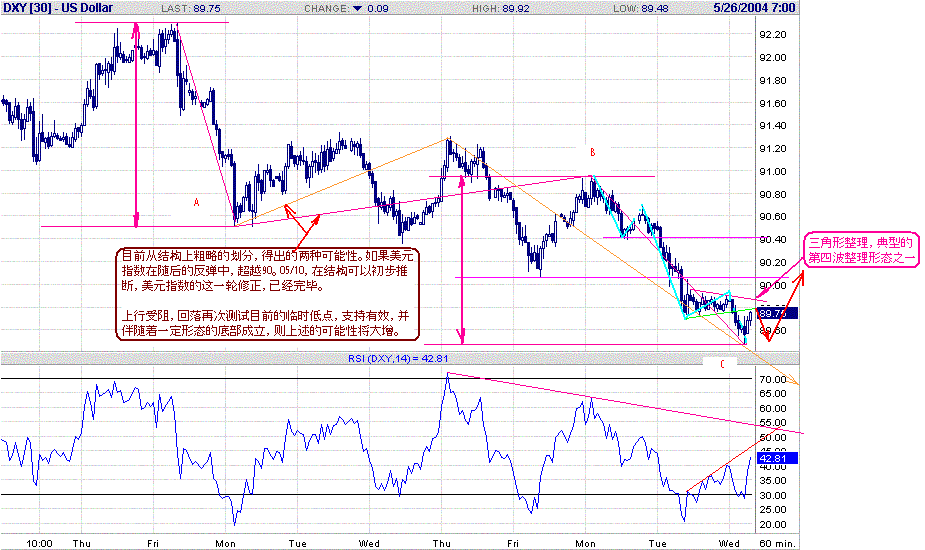Select the 65.00 RSI axis label
Screen dimensions: 925x550
(x=772, y=394)
